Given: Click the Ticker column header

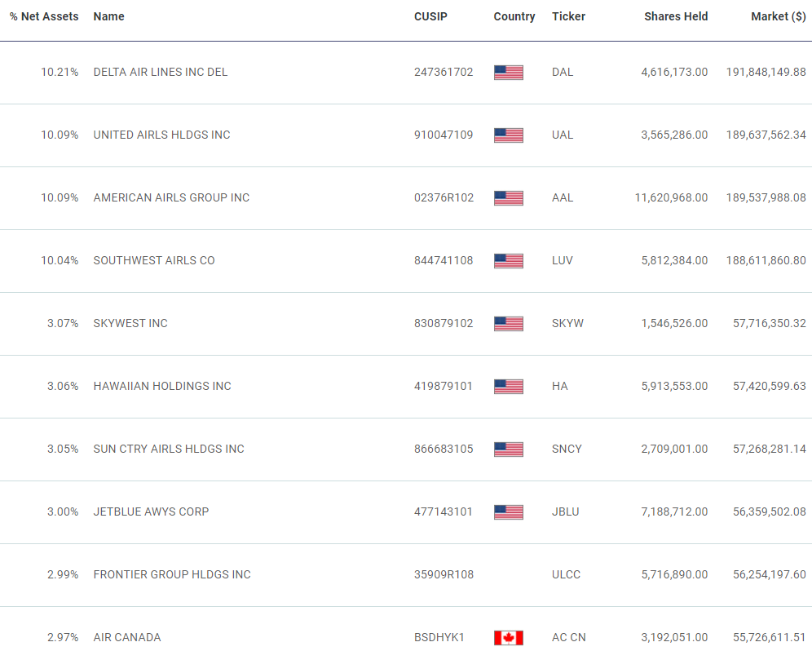Looking at the screenshot, I should 568,16.
